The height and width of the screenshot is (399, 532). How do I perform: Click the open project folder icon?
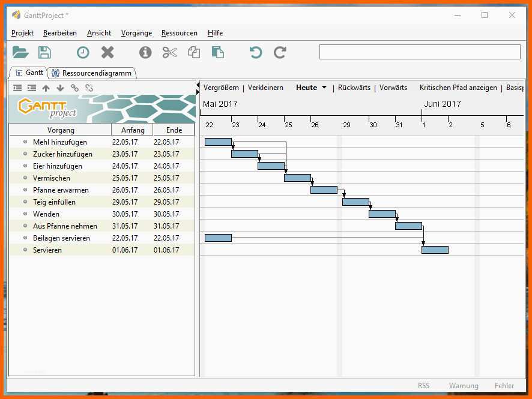(20, 53)
